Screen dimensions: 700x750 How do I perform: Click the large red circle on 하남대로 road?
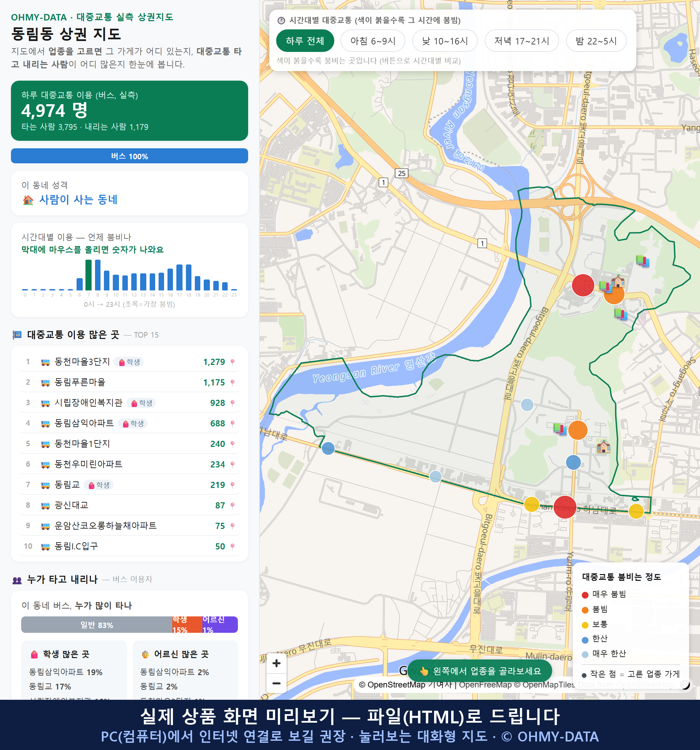(565, 507)
